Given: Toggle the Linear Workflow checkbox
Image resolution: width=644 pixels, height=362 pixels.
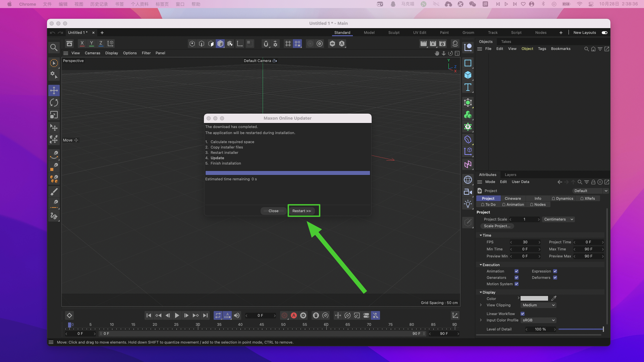Looking at the screenshot, I should (523, 314).
